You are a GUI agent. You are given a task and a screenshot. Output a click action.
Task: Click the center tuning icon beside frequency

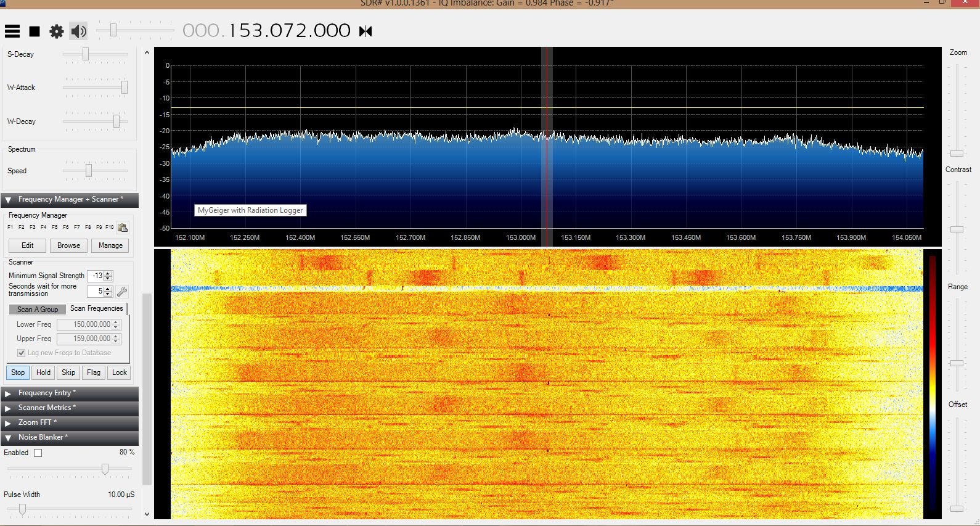[365, 31]
